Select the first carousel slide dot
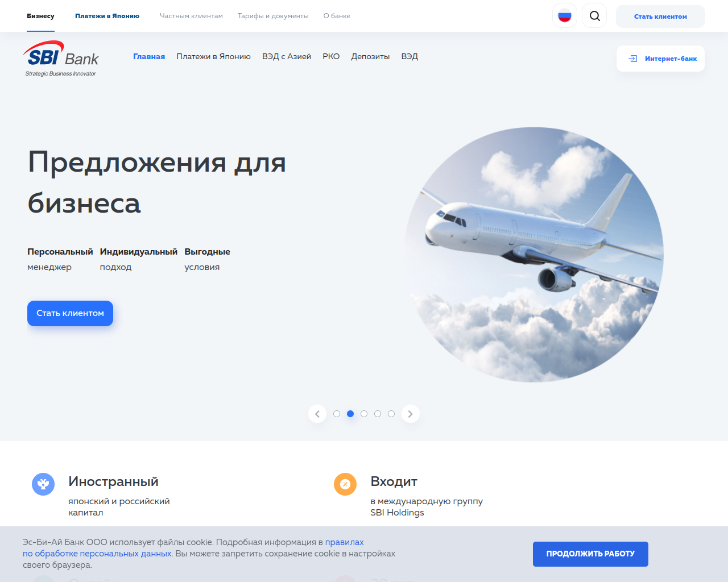 coord(337,414)
